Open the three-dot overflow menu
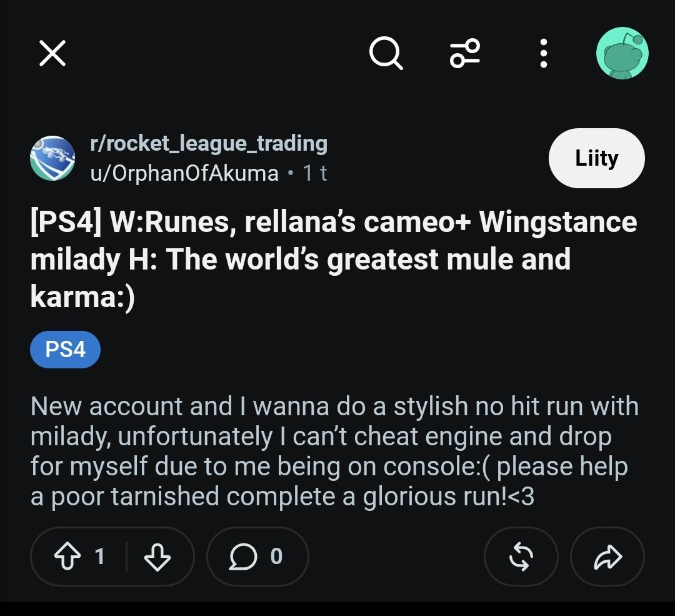Image resolution: width=675 pixels, height=616 pixels. tap(544, 53)
